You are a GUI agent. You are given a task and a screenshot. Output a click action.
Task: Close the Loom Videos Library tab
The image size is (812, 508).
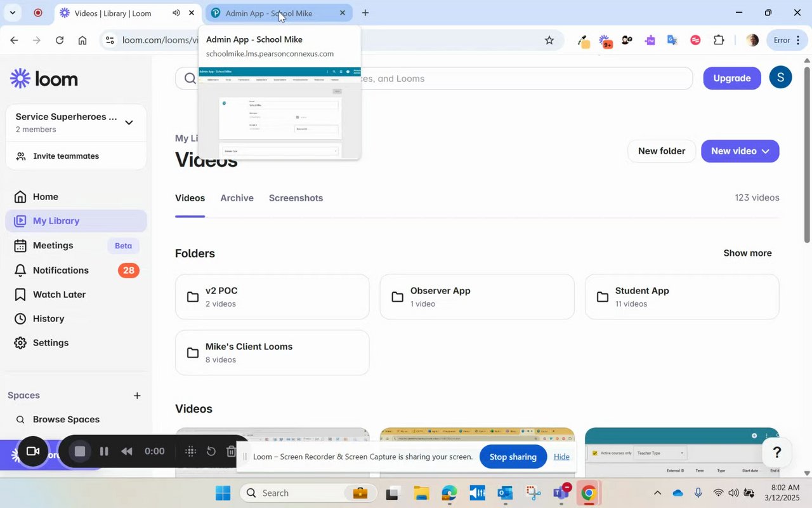click(x=192, y=13)
